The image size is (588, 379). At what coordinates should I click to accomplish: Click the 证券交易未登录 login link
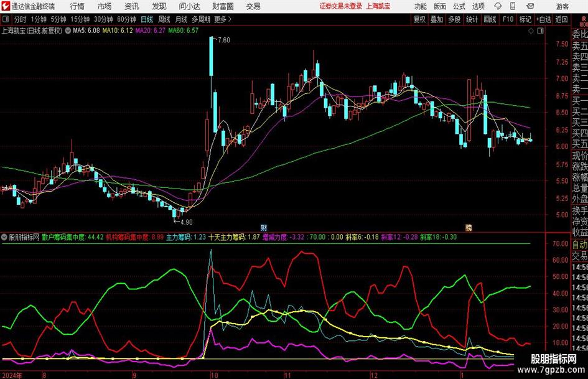(341, 6)
